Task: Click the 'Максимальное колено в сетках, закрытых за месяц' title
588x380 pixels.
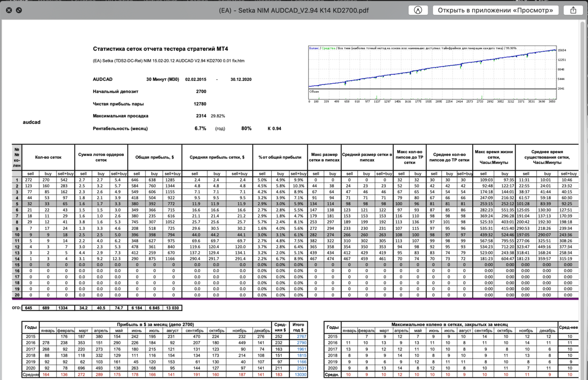Action: point(449,324)
